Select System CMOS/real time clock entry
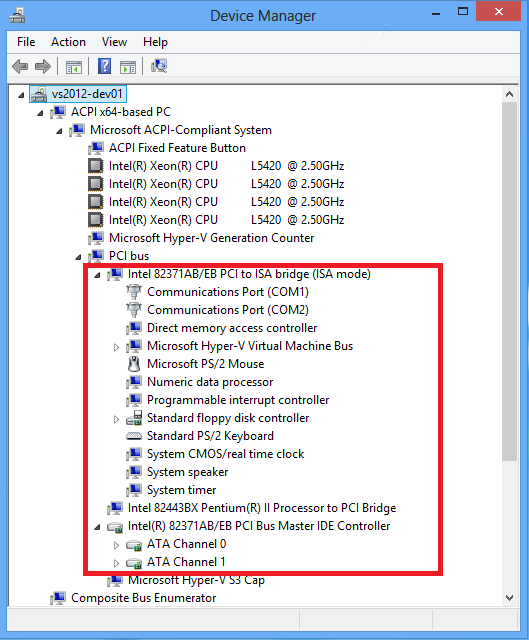The height and width of the screenshot is (640, 529). click(x=225, y=454)
